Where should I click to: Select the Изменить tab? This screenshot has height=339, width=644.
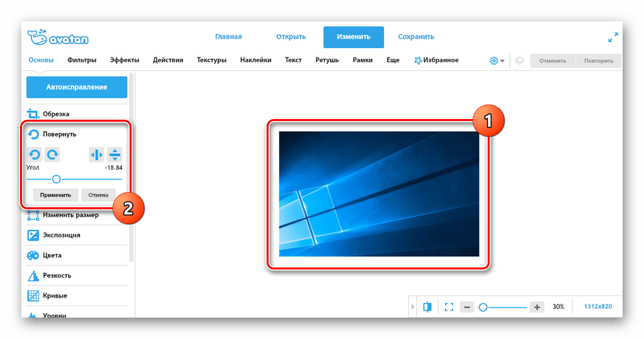click(x=353, y=37)
